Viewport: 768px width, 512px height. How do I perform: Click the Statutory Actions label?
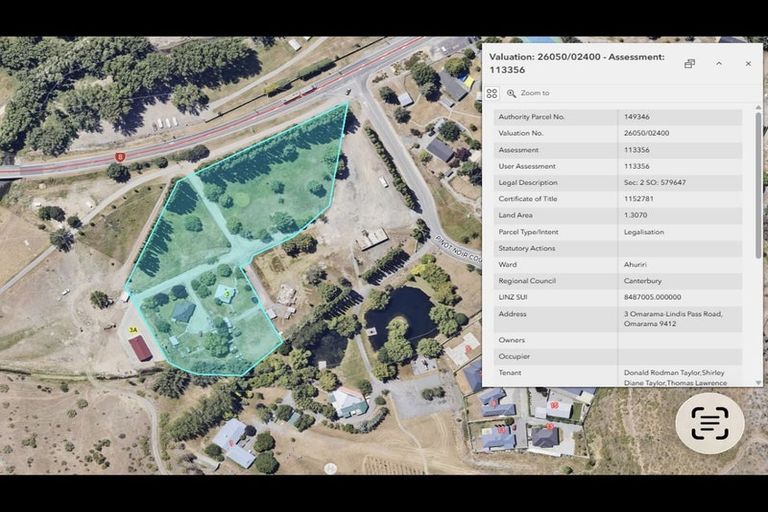click(527, 248)
